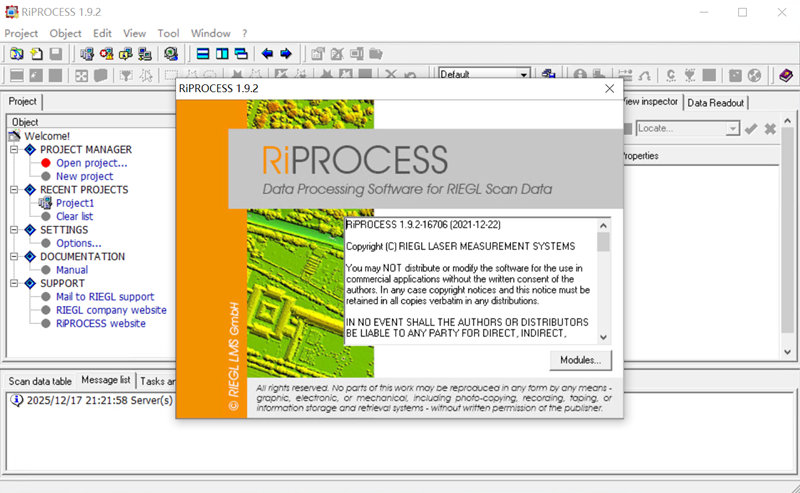Close the RiPROCESS 1.9.2 About dialog
The height and width of the screenshot is (493, 800).
pyautogui.click(x=609, y=88)
